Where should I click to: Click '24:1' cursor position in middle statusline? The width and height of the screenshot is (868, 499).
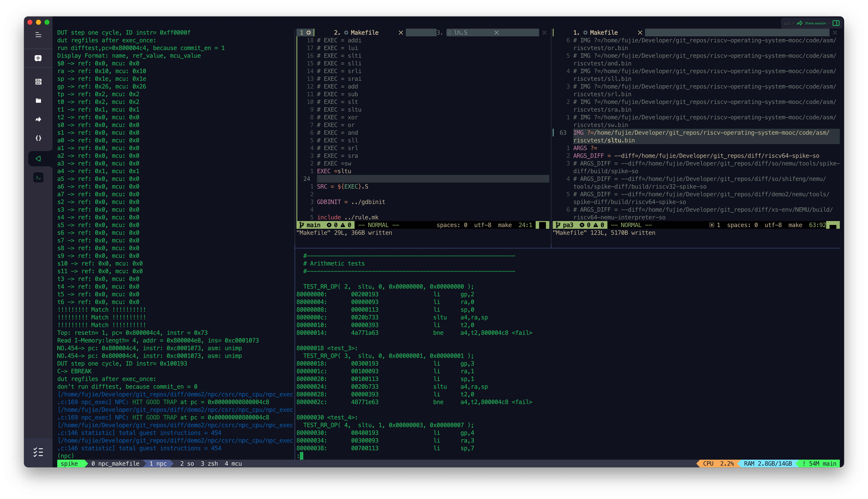pyautogui.click(x=525, y=225)
